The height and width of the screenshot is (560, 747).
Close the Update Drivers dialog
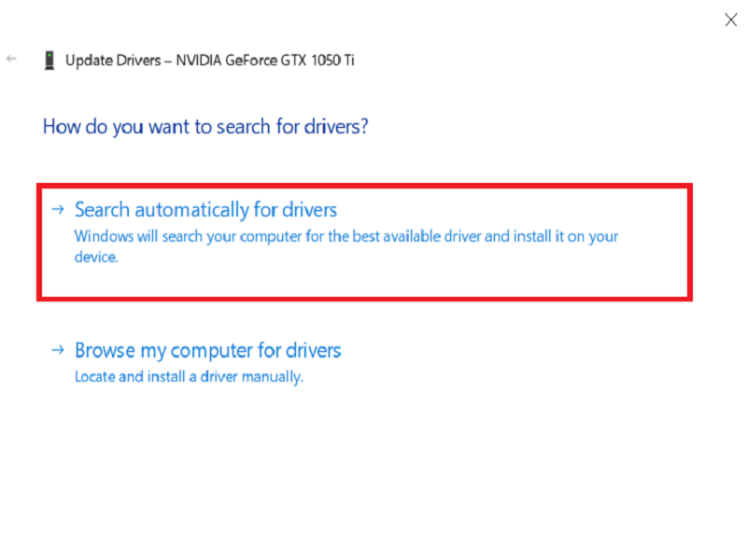tap(731, 20)
